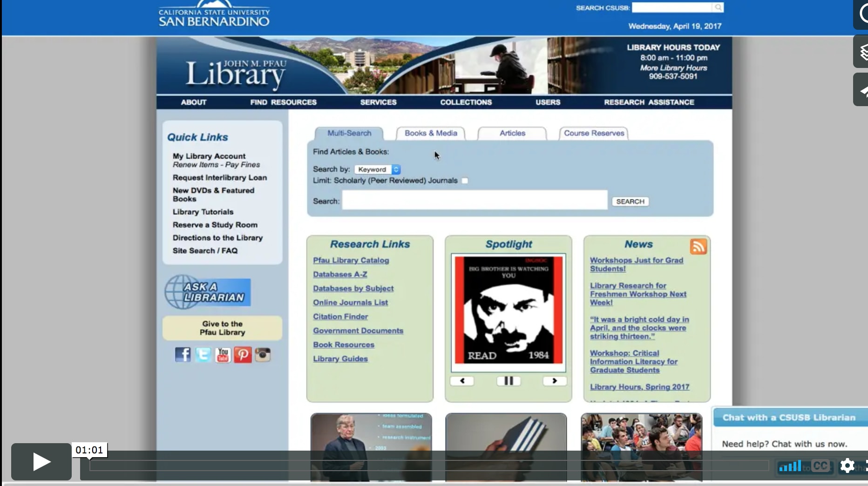Open the Databases A-Z link
Viewport: 868px width, 486px height.
pos(340,274)
